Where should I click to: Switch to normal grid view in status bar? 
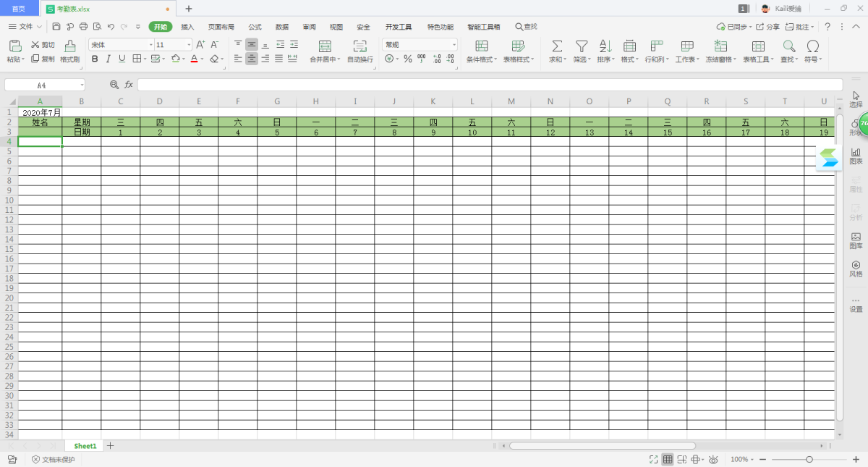[668, 459]
